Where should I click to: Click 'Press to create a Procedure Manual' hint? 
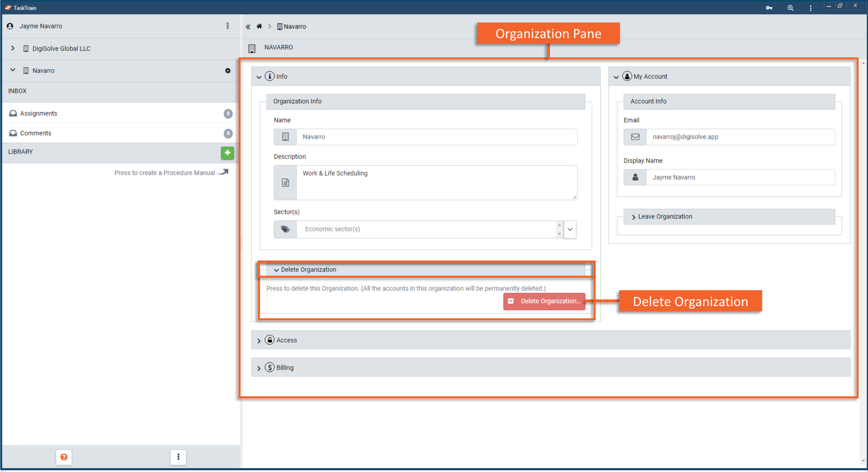pyautogui.click(x=165, y=173)
